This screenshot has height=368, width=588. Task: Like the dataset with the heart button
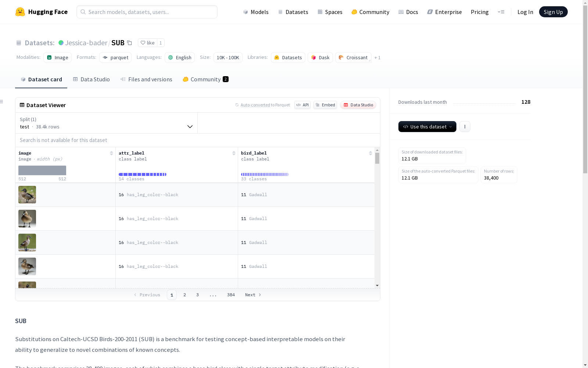point(147,43)
